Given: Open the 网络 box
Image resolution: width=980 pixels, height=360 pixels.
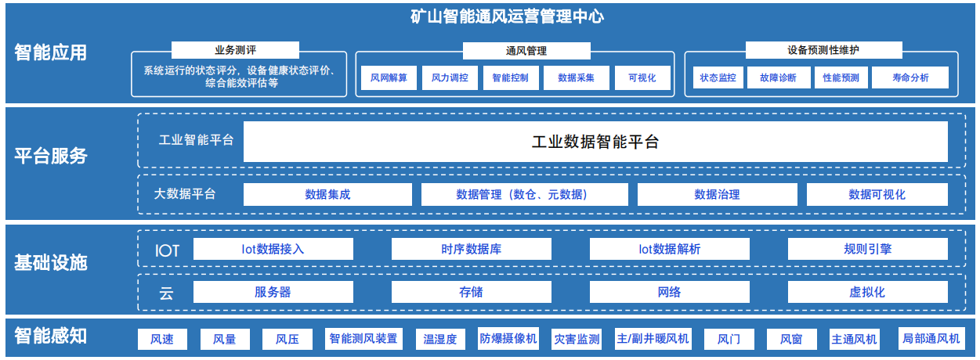Looking at the screenshot, I should click(x=669, y=292).
